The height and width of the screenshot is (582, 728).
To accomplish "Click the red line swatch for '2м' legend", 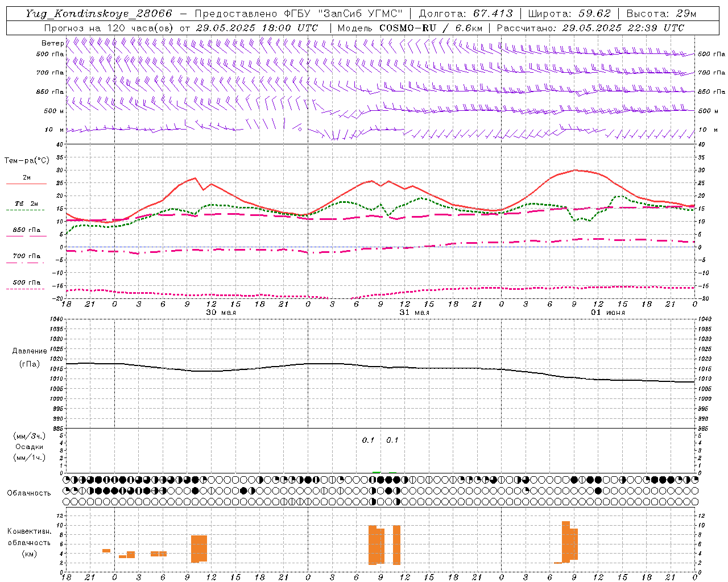I will pos(26,184).
